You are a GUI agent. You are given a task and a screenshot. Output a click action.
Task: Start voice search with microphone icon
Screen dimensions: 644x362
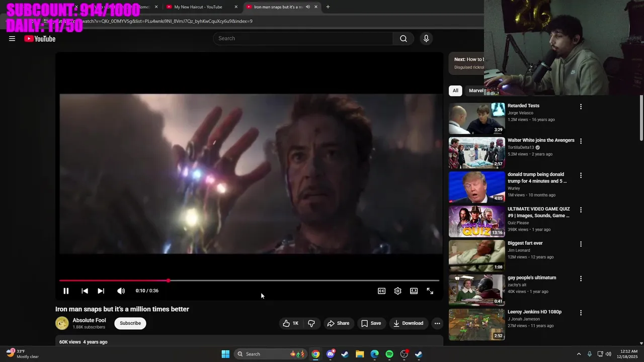coord(426,39)
